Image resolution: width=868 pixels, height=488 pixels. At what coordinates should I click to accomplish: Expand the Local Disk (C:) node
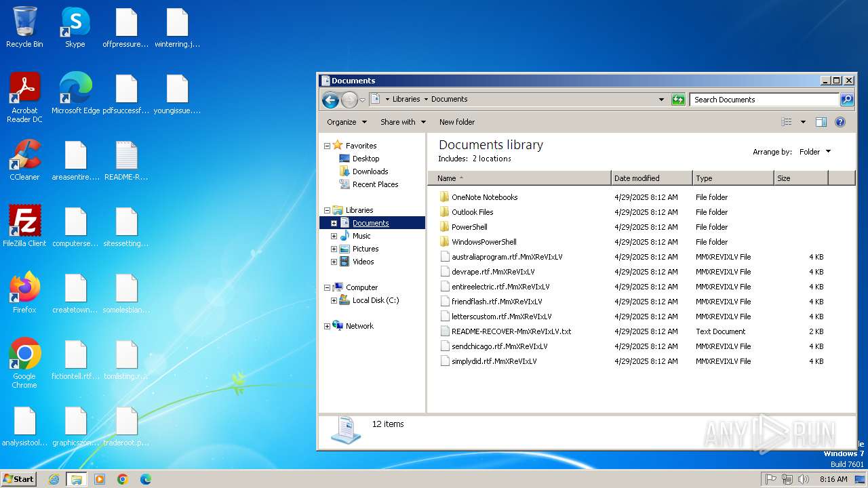[x=334, y=300]
